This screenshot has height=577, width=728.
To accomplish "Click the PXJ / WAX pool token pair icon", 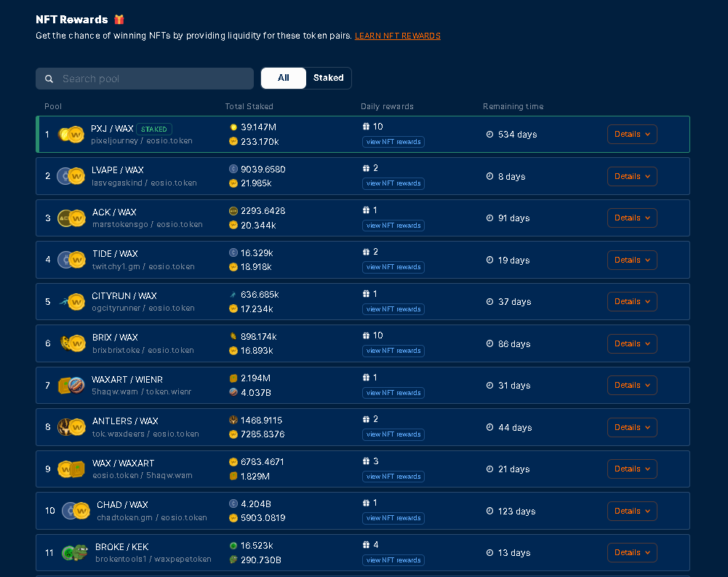I will point(71,135).
